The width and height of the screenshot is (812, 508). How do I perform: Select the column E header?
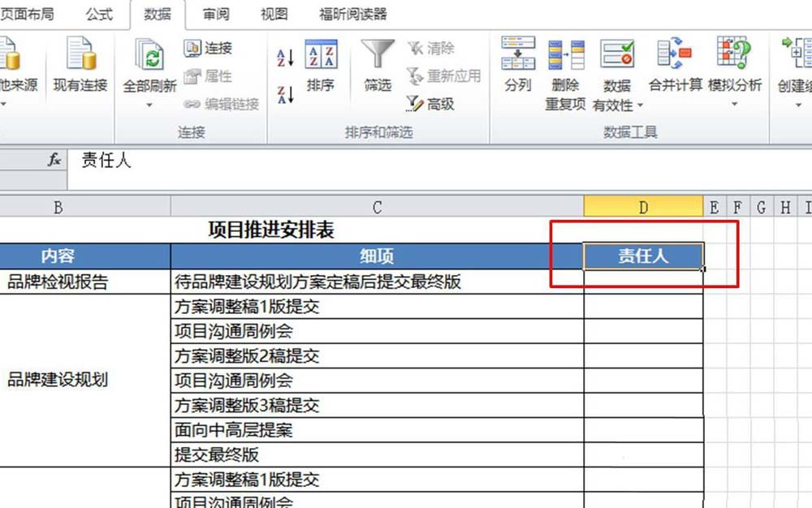[x=715, y=207]
